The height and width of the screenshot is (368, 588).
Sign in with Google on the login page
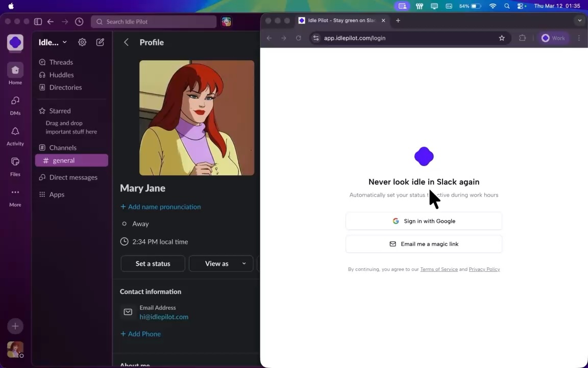(424, 221)
